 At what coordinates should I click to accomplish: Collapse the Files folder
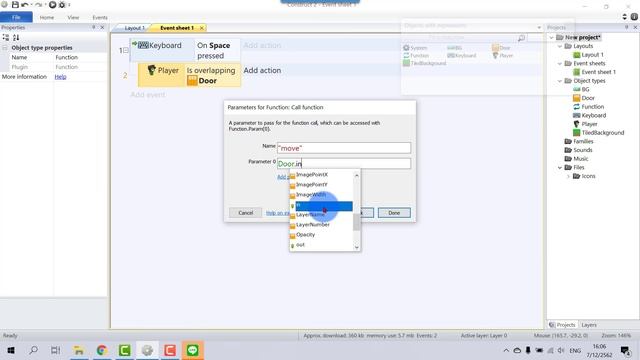(x=560, y=167)
